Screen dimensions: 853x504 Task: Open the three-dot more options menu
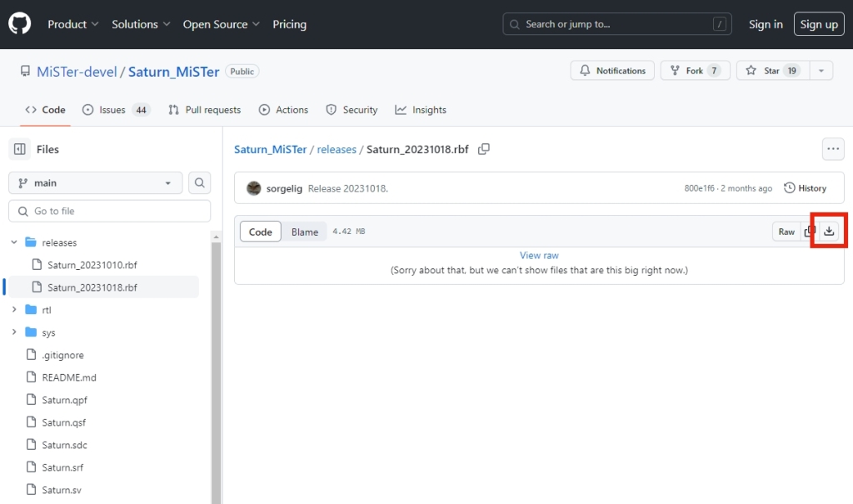point(833,149)
